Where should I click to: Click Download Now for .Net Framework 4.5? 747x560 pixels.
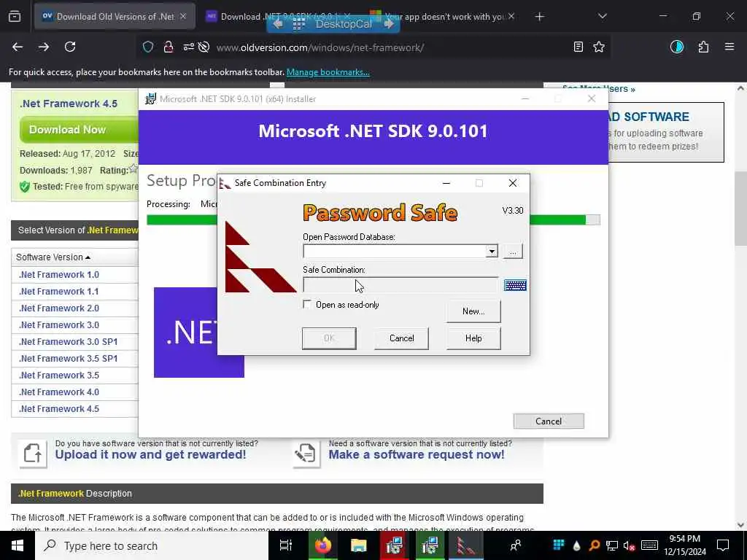(79, 130)
